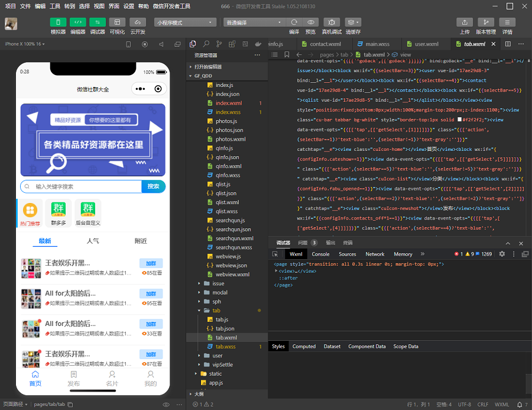The width and height of the screenshot is (532, 410).
Task: Open the Computed styles tab
Action: pos(304,347)
